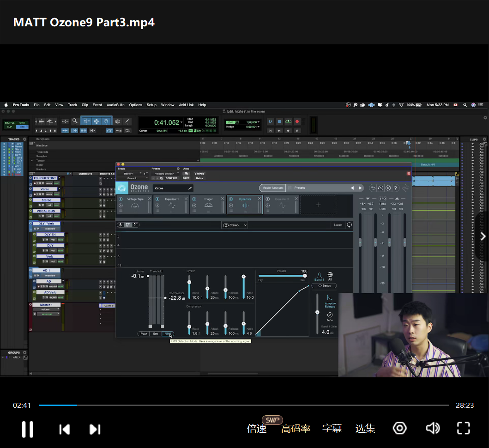Edit the Ozone preset name with pencil
This screenshot has width=489, height=448.
click(190, 188)
